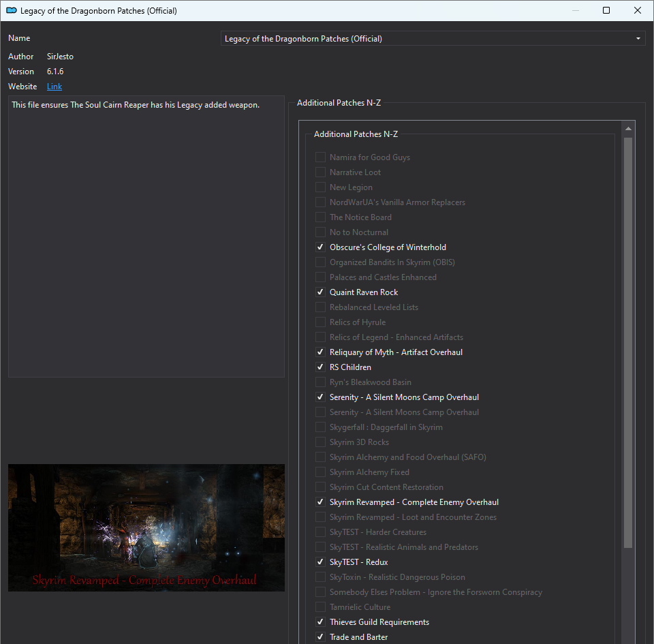Check The Notice Board patch
Image resolution: width=654 pixels, height=644 pixels.
pyautogui.click(x=320, y=217)
